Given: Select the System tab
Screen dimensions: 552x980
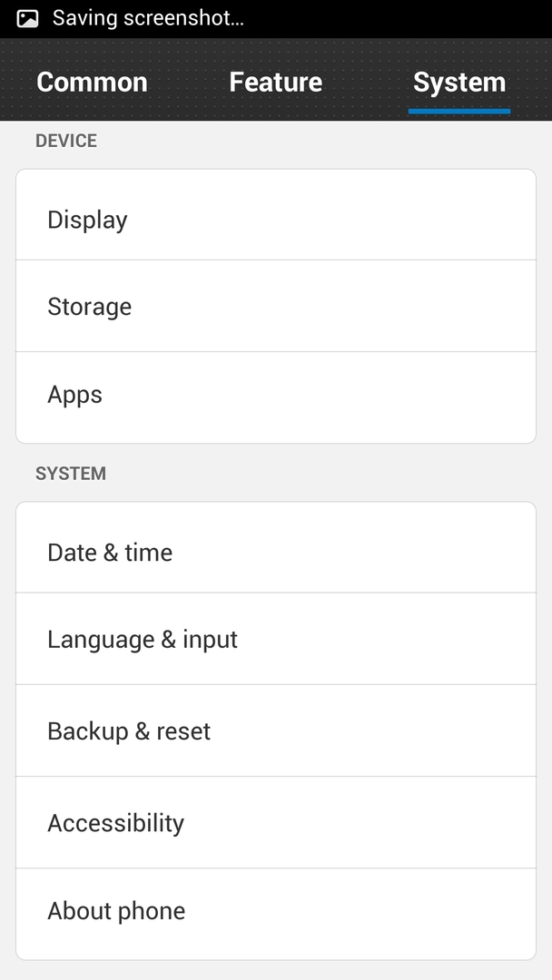Looking at the screenshot, I should 459,83.
